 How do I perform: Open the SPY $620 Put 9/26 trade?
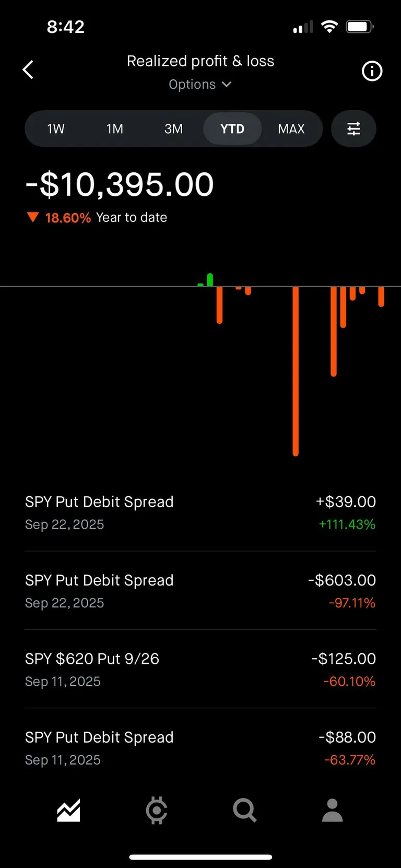pos(200,670)
